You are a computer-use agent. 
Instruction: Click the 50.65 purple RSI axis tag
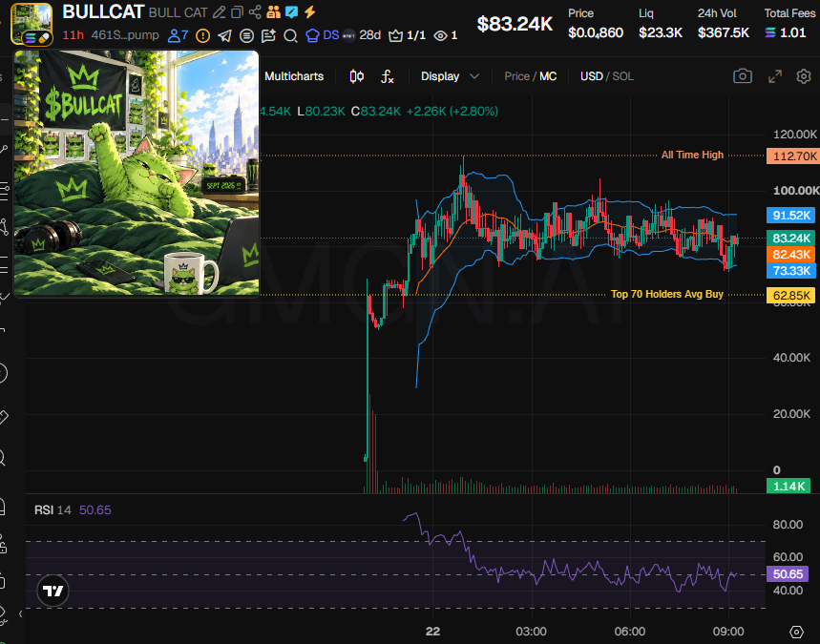[787, 574]
